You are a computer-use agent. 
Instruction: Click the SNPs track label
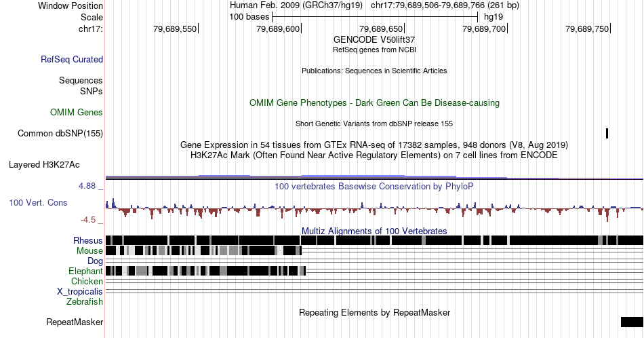(92, 91)
